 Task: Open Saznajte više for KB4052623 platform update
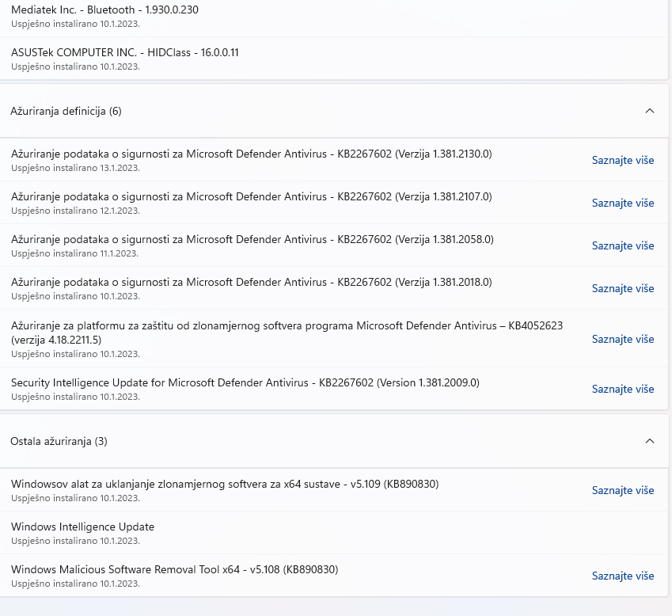(623, 339)
